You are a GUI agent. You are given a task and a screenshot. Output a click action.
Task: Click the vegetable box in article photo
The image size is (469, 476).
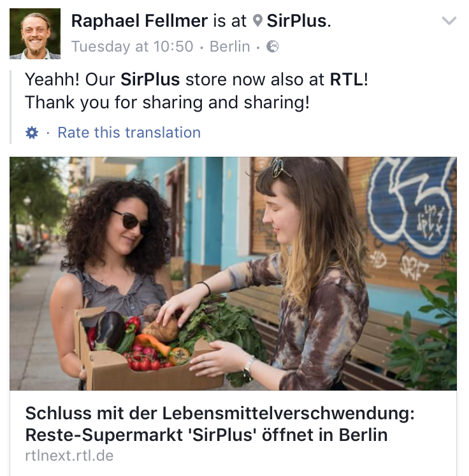[148, 354]
